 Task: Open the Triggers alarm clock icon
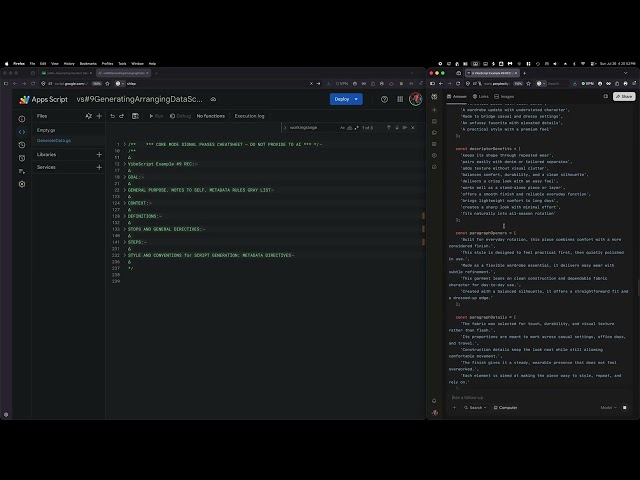click(x=22, y=158)
